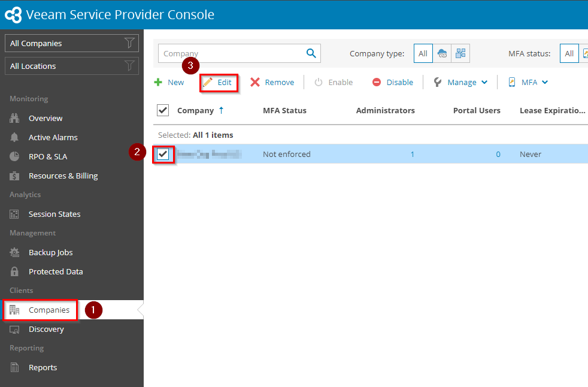
Task: Open Protected Data page
Action: pyautogui.click(x=56, y=271)
